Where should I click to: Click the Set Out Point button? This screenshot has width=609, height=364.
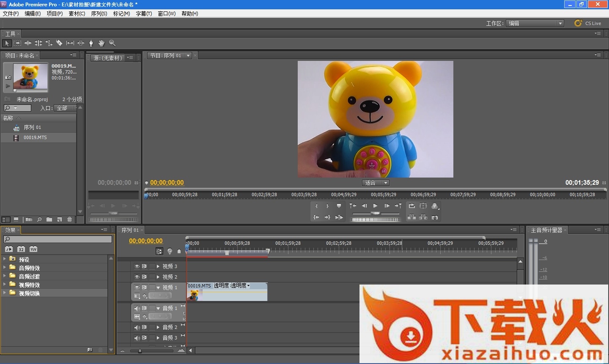point(327,206)
